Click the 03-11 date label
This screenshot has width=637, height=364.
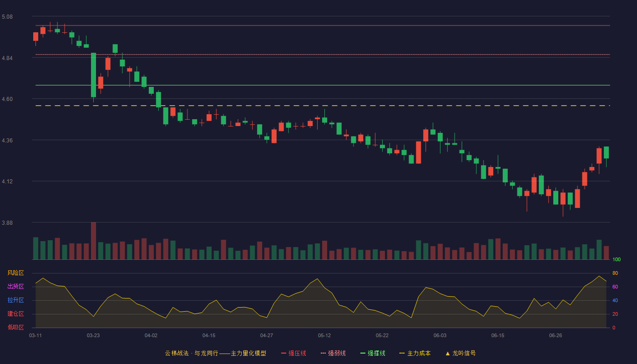(35, 335)
